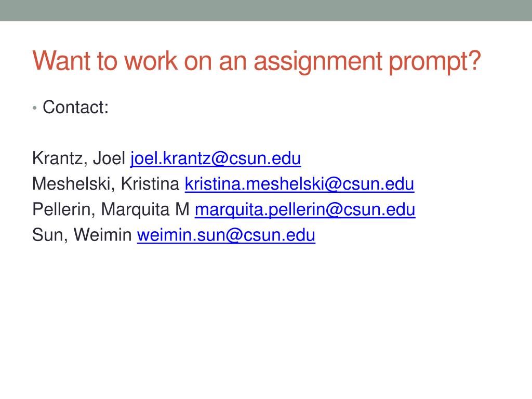
Task: Click the name 'Sun, Weimin'
Action: 82,235
